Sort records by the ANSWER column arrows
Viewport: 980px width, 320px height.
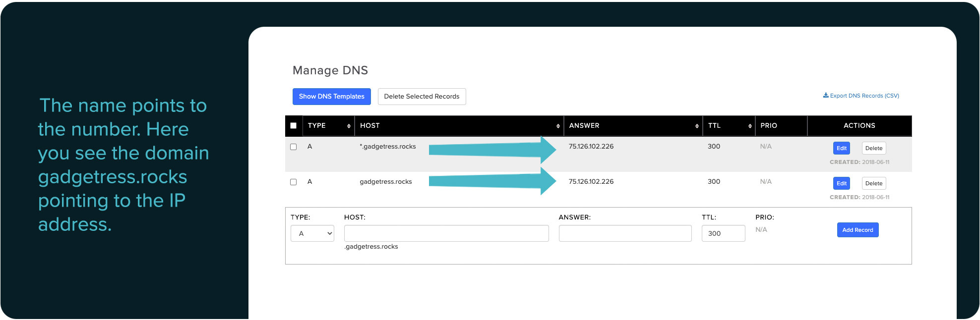click(x=697, y=126)
